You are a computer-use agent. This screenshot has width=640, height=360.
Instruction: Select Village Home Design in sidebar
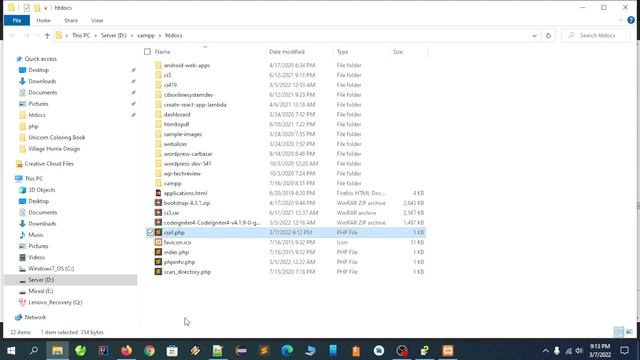pyautogui.click(x=54, y=149)
